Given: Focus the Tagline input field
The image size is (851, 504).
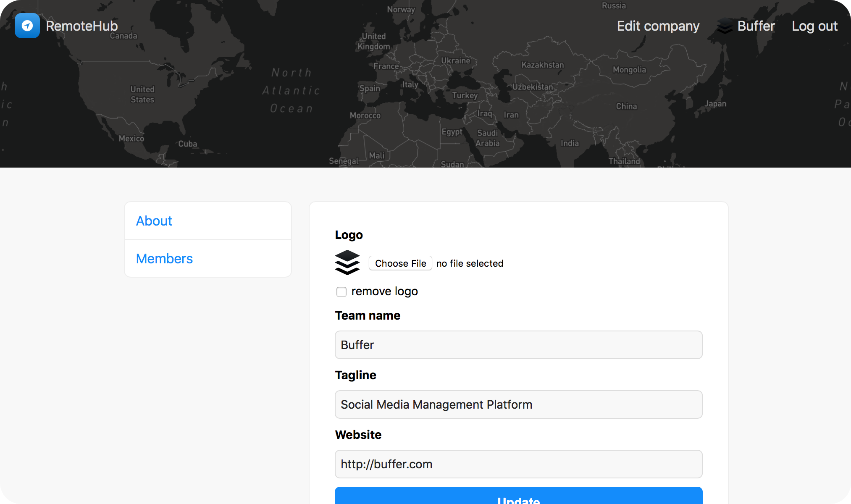Looking at the screenshot, I should (518, 404).
